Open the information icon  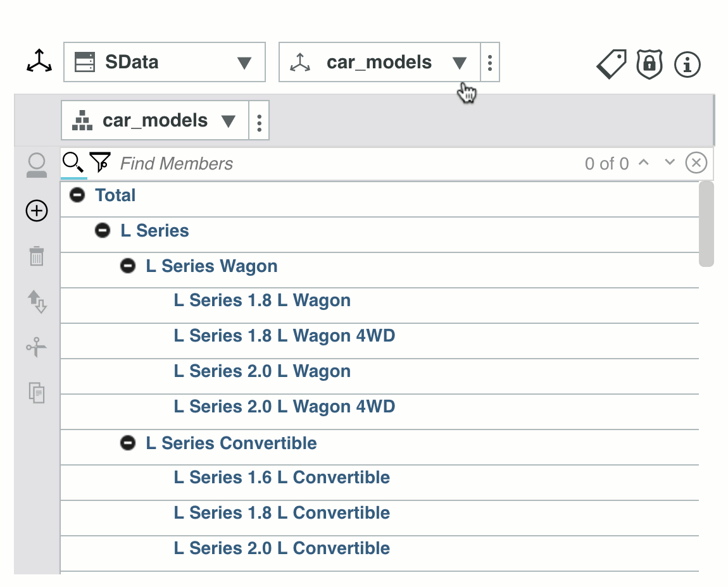(687, 64)
